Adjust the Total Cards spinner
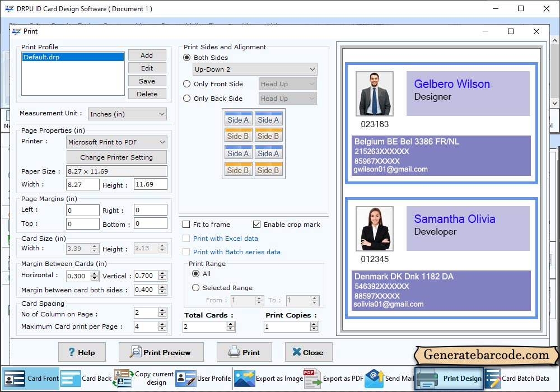Image resolution: width=560 pixels, height=392 pixels. 231,326
